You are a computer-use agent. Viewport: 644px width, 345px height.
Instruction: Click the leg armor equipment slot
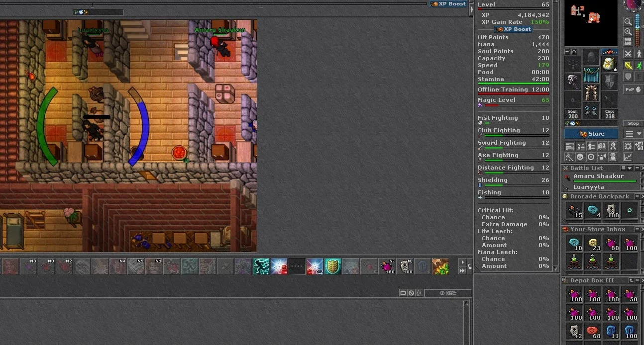coord(591,93)
